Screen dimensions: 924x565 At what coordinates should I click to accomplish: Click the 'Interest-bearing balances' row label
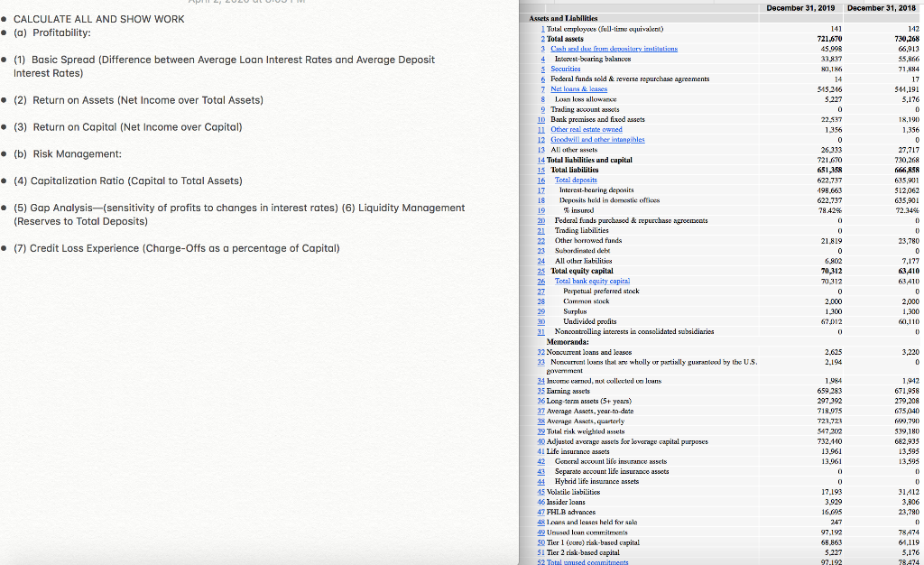[x=593, y=59]
